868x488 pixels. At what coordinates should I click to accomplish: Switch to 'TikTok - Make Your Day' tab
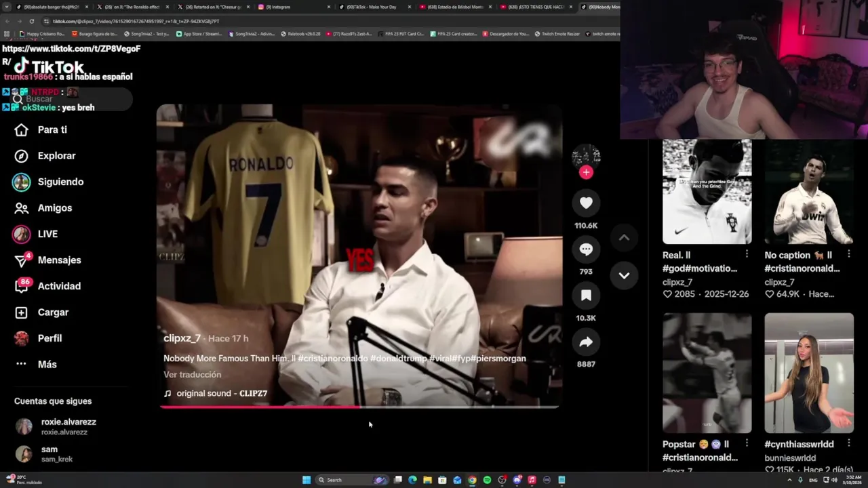click(374, 7)
